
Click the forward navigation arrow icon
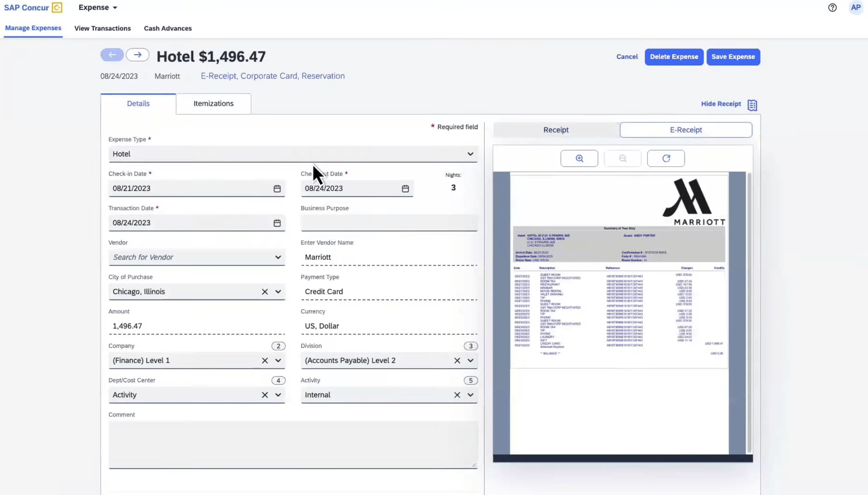[x=137, y=54]
